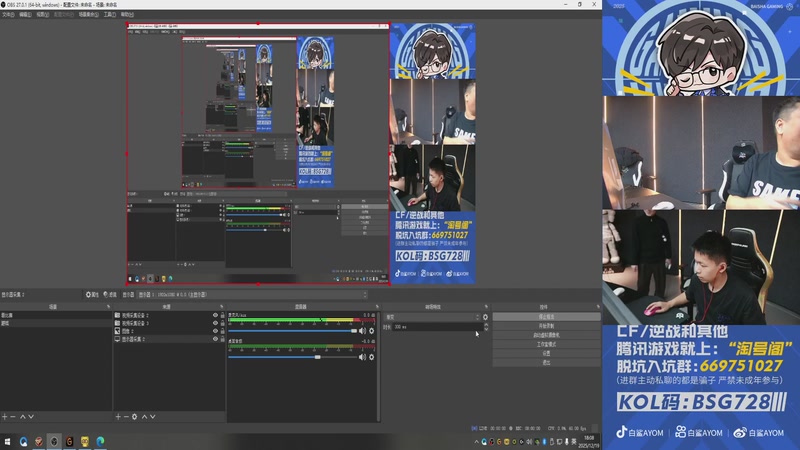The height and width of the screenshot is (450, 800).
Task: Click the Desktop Audio volume slider handle
Action: (x=317, y=357)
